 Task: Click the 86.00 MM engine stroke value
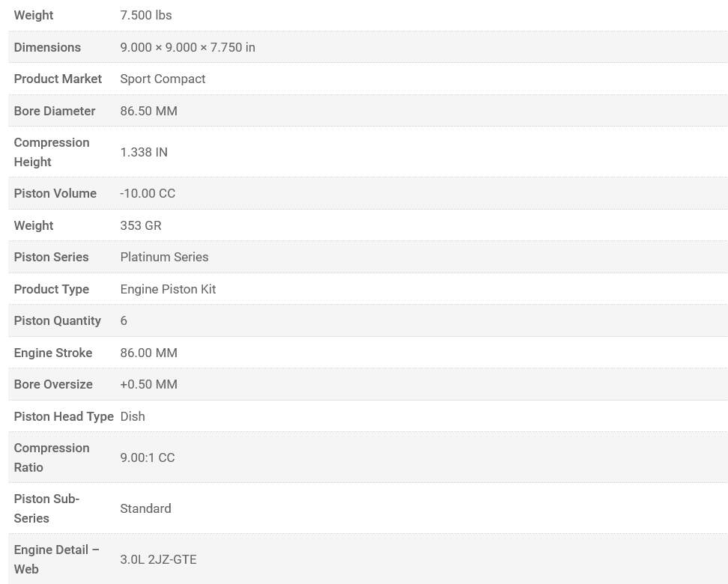pyautogui.click(x=148, y=353)
